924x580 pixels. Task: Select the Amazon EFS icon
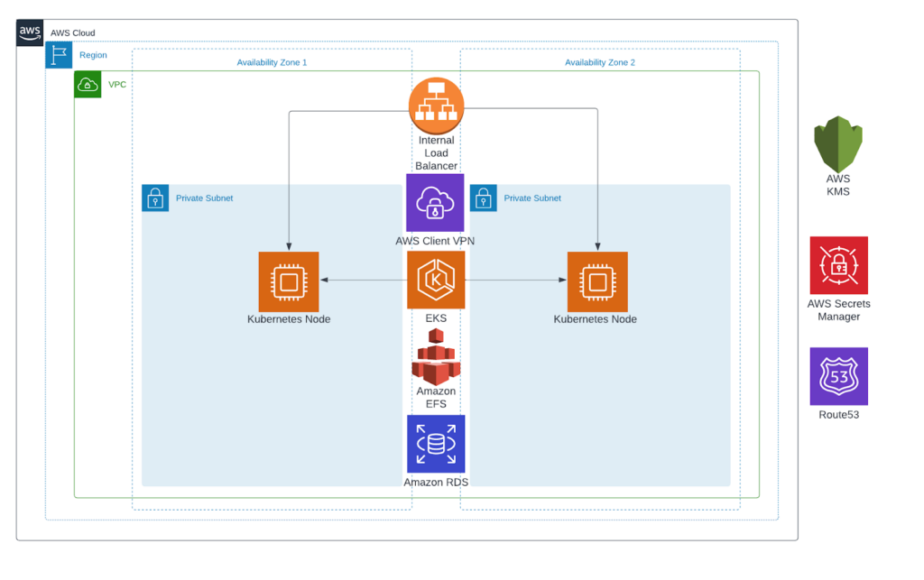(x=436, y=358)
